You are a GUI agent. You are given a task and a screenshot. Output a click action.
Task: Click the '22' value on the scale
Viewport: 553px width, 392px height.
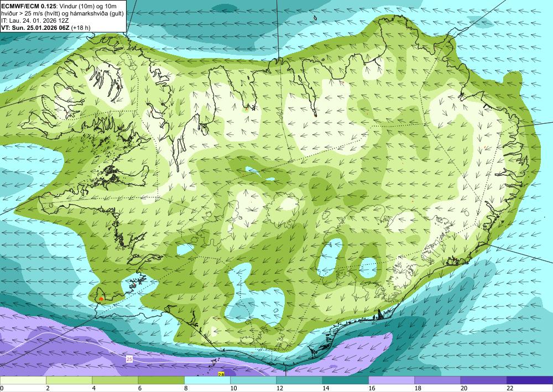[510, 388]
